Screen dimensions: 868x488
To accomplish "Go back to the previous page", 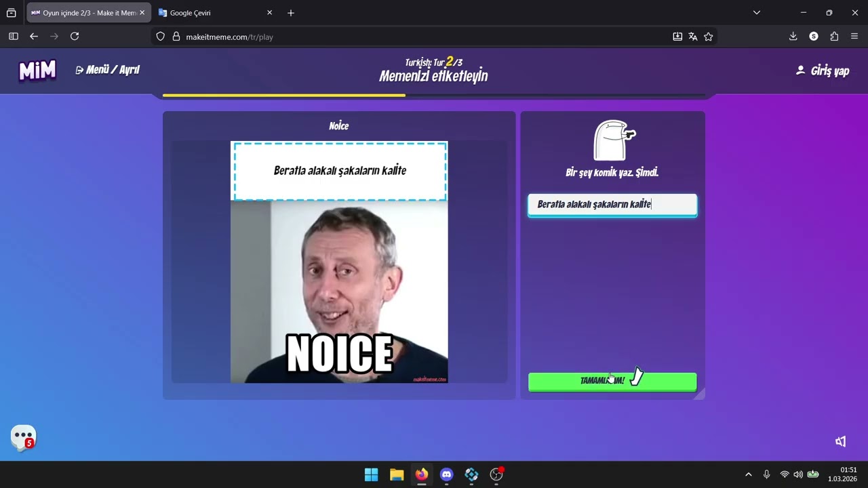I will click(34, 37).
